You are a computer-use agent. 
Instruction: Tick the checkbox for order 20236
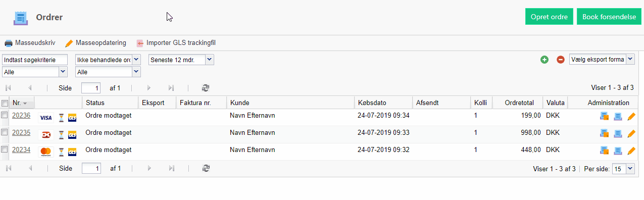point(5,116)
